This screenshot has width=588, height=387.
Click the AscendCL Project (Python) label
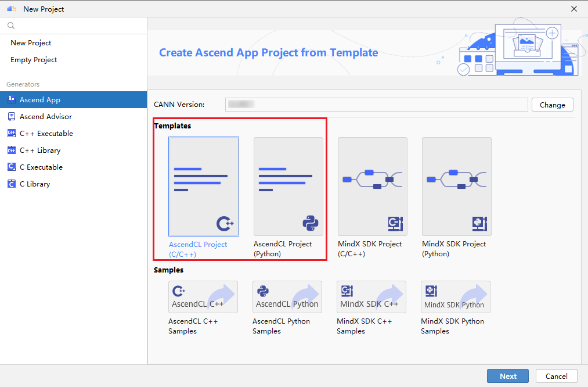[283, 249]
